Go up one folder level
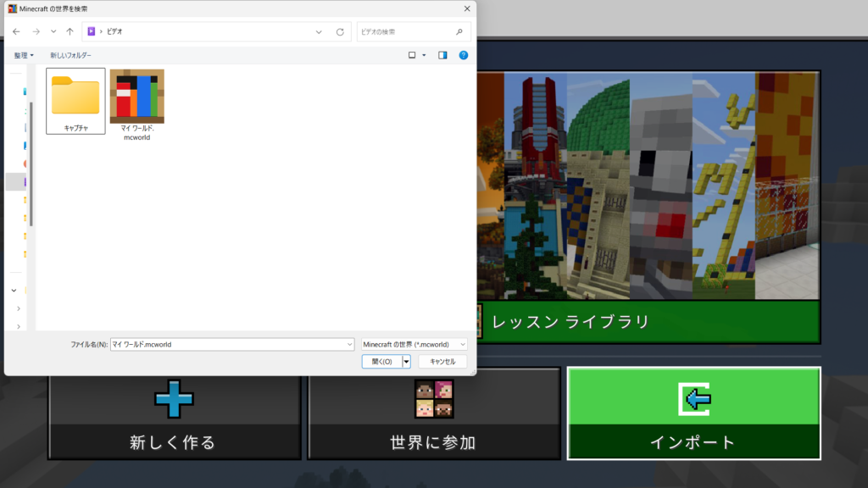 click(70, 31)
